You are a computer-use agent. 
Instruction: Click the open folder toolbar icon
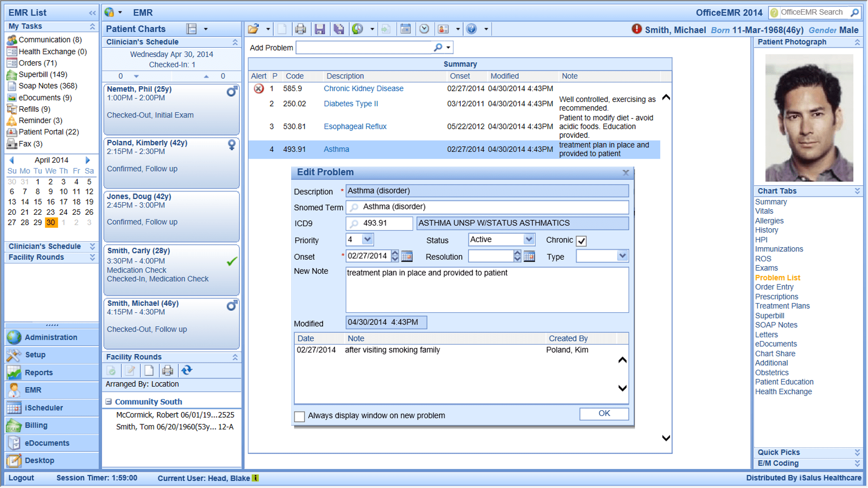[x=254, y=29]
